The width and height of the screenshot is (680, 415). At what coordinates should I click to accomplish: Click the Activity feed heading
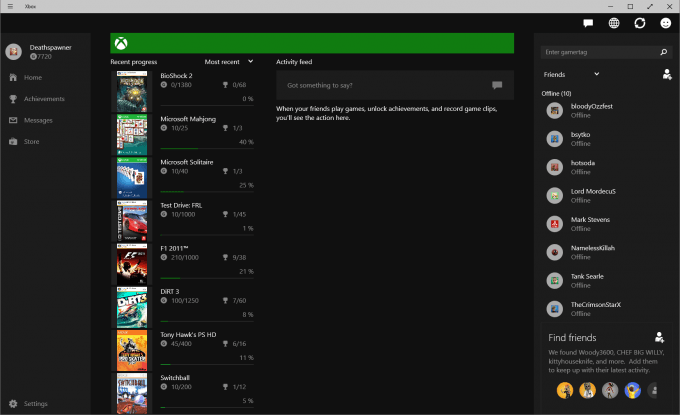point(294,62)
